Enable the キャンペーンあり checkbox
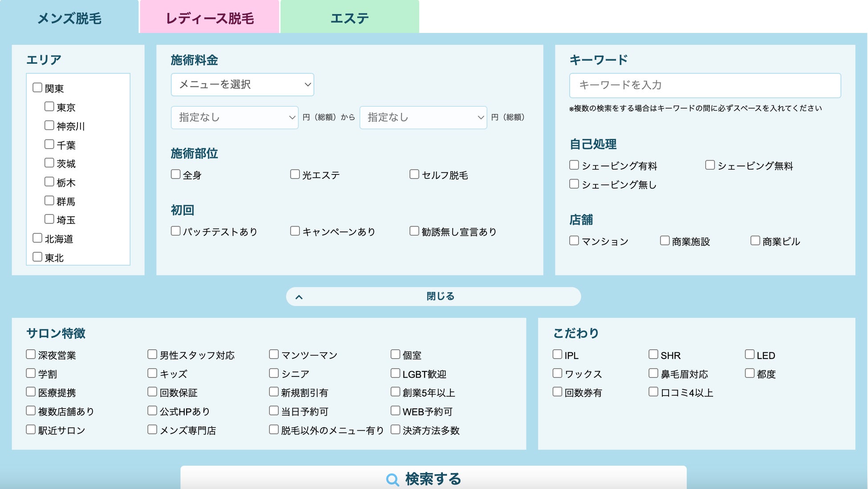The height and width of the screenshot is (489, 868). (x=295, y=231)
